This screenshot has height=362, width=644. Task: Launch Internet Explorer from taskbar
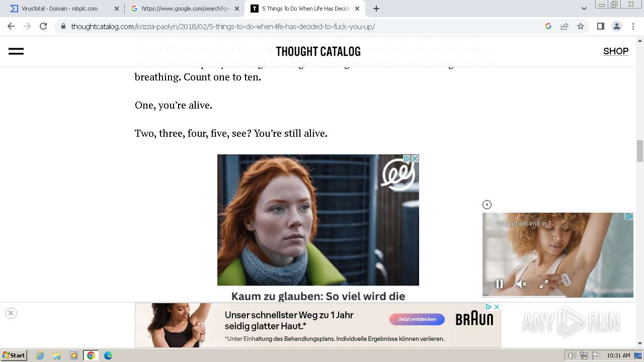tap(40, 355)
